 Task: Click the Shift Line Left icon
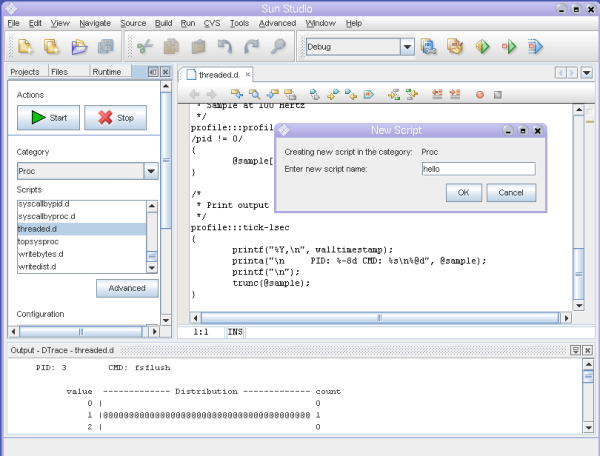pyautogui.click(x=437, y=94)
